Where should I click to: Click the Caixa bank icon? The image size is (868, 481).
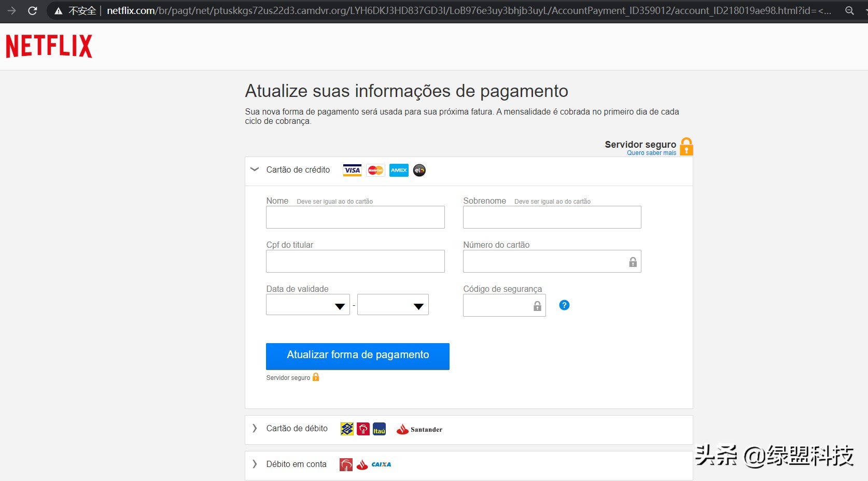click(x=381, y=464)
